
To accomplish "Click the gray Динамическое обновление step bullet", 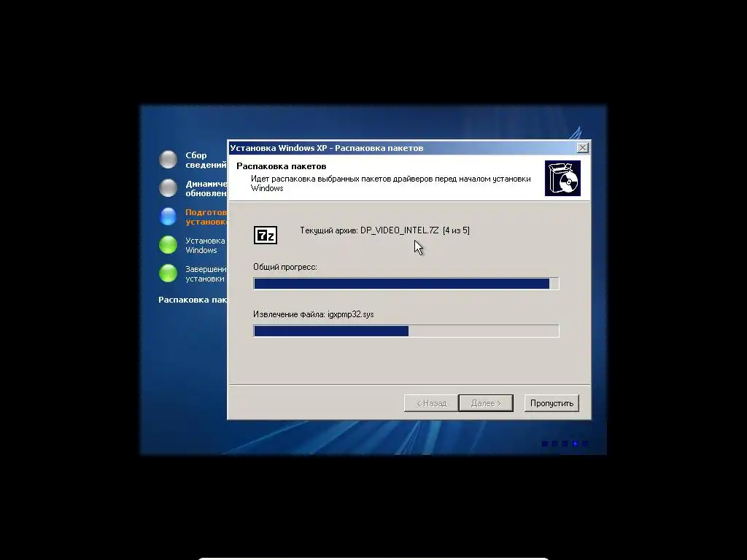I will click(x=168, y=187).
